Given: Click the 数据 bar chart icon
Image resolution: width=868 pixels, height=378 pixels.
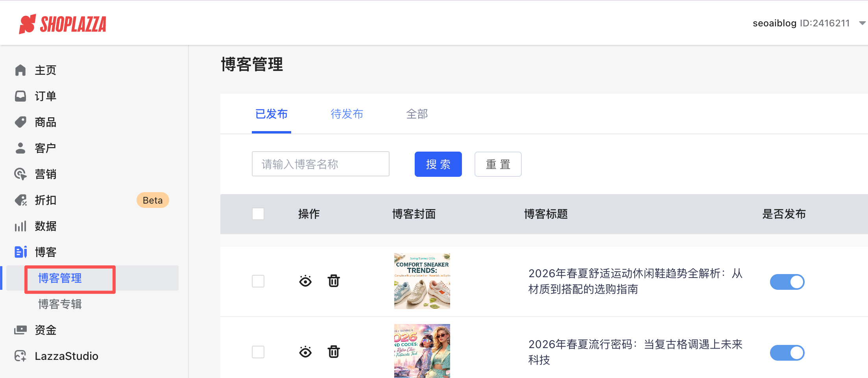Looking at the screenshot, I should (x=20, y=226).
